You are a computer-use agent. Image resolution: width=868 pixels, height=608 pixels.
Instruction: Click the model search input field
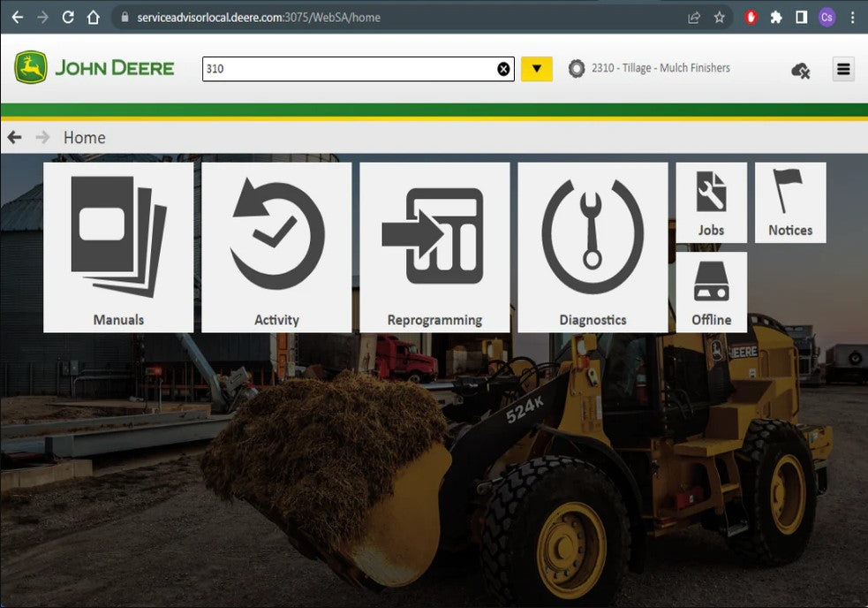pyautogui.click(x=347, y=69)
